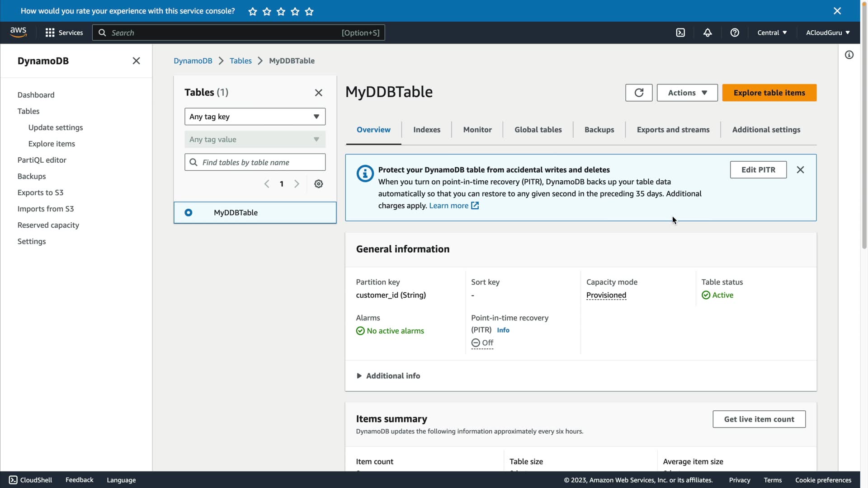
Task: Open CloudShell from top navigation bar icon
Action: click(x=680, y=33)
